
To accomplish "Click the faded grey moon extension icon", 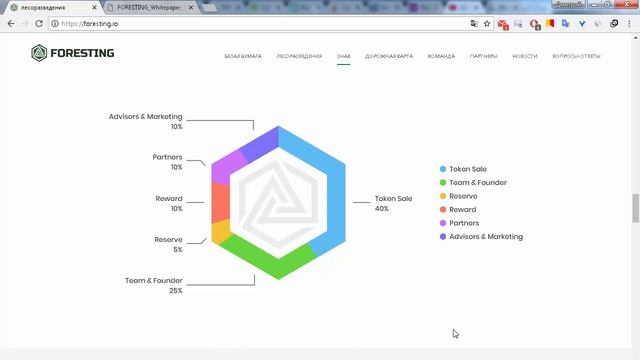I will 598,24.
